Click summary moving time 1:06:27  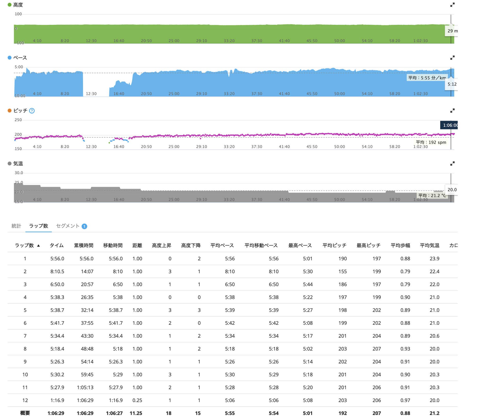pyautogui.click(x=114, y=414)
